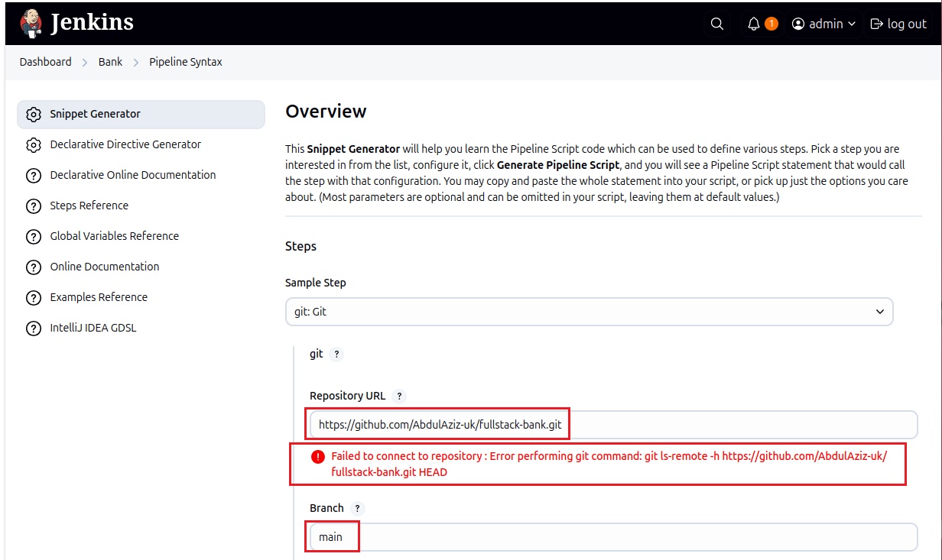Open search with the magnifier icon

pos(716,24)
